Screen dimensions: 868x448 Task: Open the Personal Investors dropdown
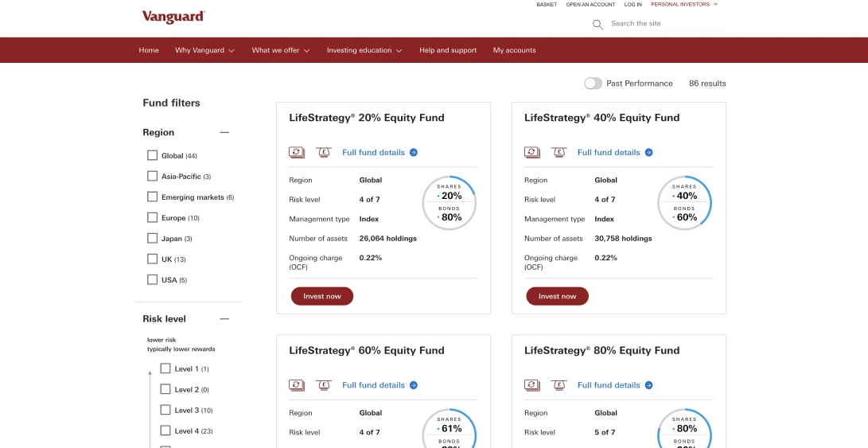pos(684,5)
